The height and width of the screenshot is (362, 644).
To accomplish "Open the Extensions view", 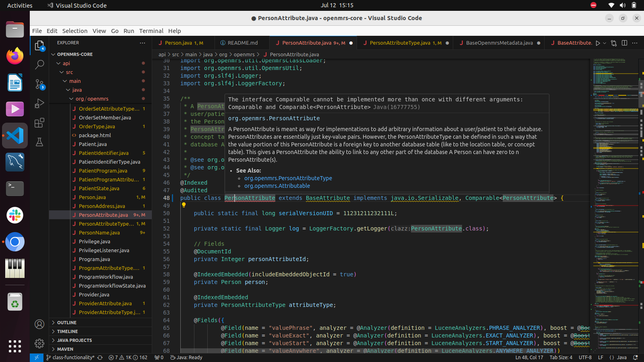I will click(39, 123).
